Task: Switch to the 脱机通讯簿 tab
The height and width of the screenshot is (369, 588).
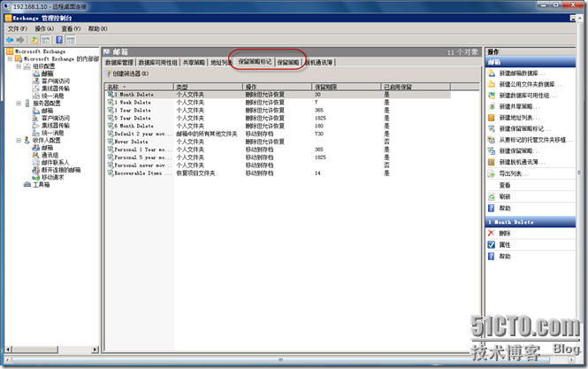Action: tap(319, 62)
